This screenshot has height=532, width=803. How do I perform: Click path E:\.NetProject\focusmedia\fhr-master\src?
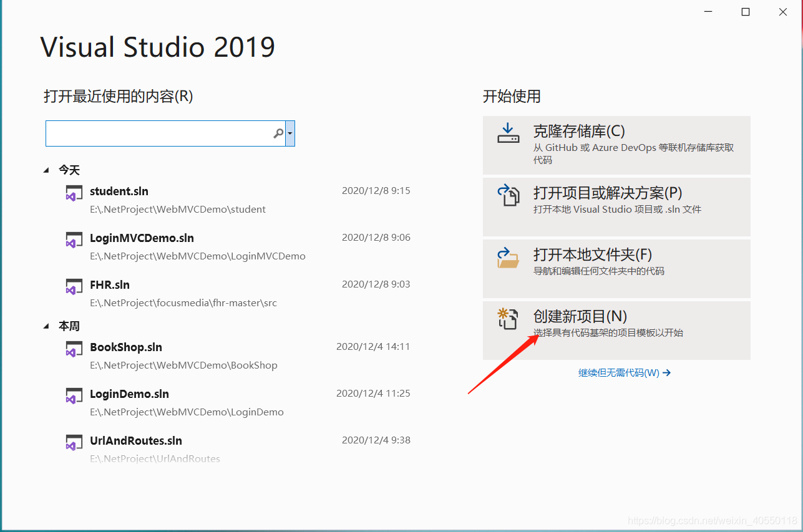pyautogui.click(x=183, y=303)
